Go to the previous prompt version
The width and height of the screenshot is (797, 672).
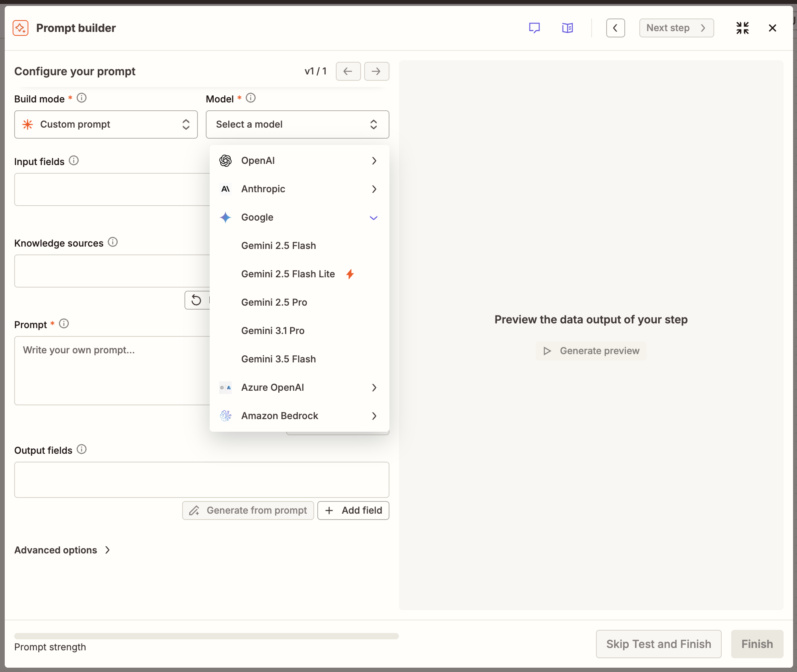click(x=348, y=71)
